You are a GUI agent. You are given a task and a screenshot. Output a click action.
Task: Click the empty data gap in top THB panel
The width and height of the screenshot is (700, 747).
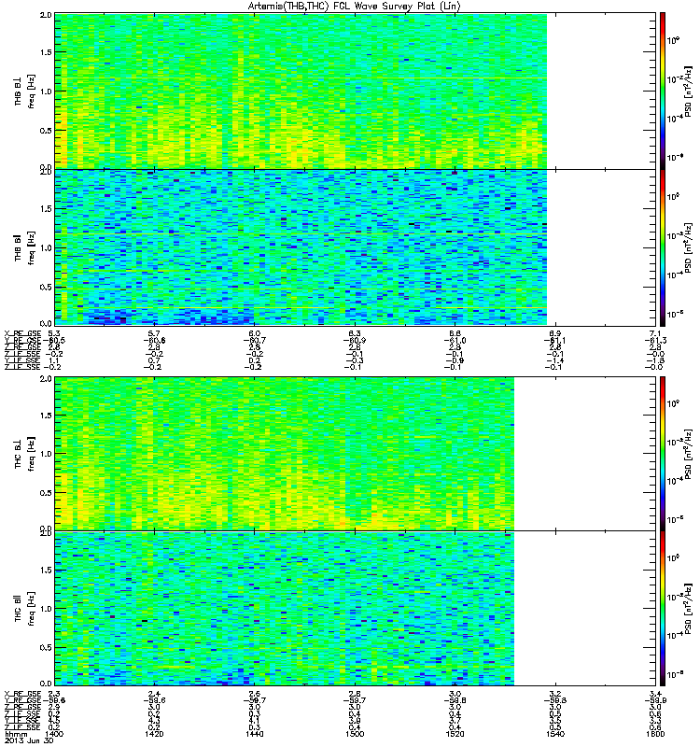601,91
